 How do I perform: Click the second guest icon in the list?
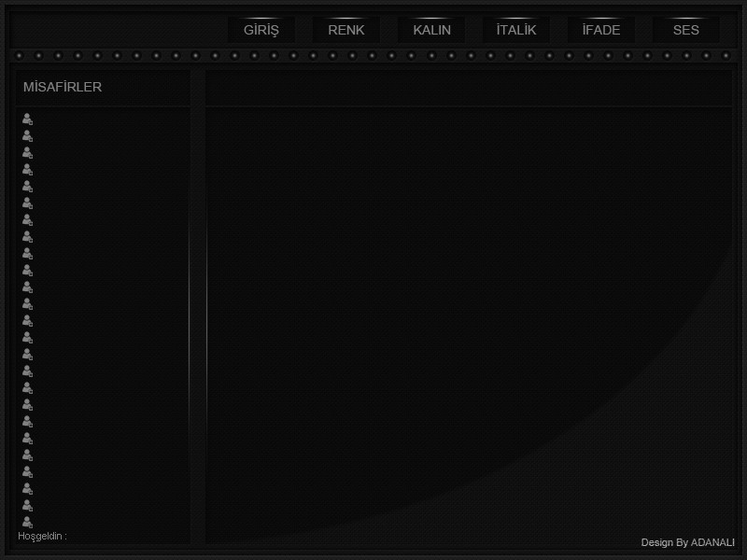click(x=27, y=136)
